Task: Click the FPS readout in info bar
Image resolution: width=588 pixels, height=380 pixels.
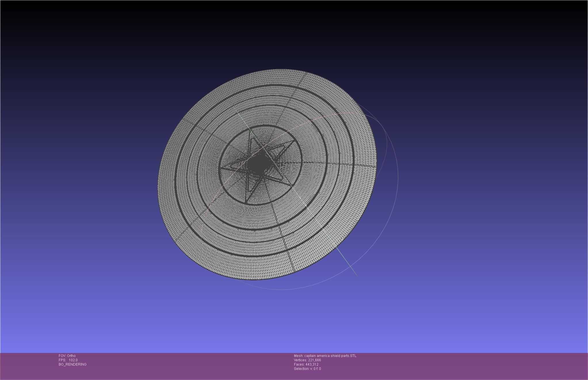Action: [x=68, y=360]
